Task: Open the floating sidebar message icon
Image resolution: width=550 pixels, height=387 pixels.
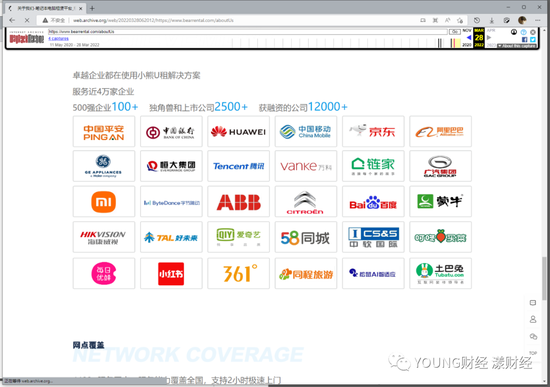Action: pyautogui.click(x=533, y=303)
